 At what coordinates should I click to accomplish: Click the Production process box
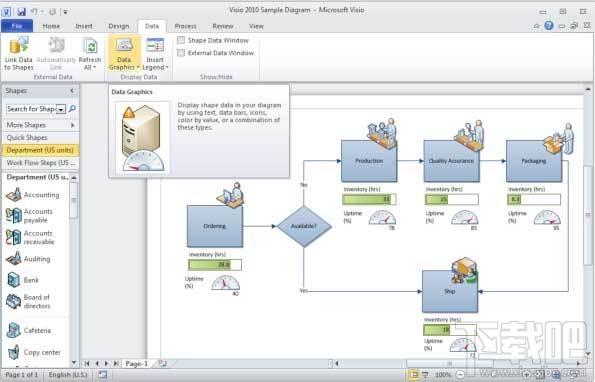(369, 161)
